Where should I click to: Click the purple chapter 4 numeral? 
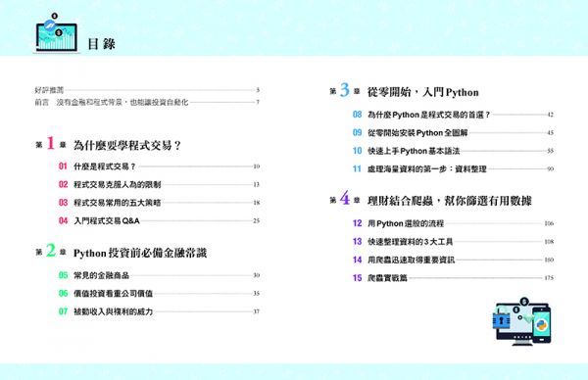click(x=345, y=198)
